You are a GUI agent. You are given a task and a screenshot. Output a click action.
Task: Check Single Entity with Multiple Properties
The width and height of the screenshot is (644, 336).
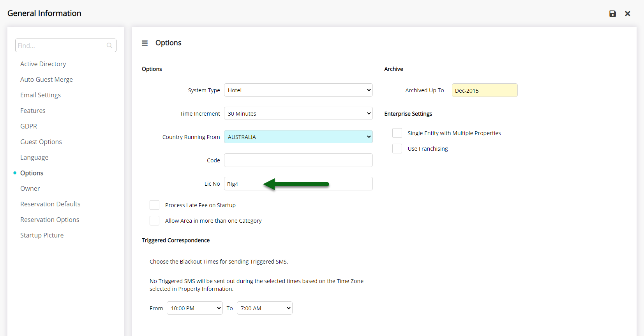pos(397,133)
